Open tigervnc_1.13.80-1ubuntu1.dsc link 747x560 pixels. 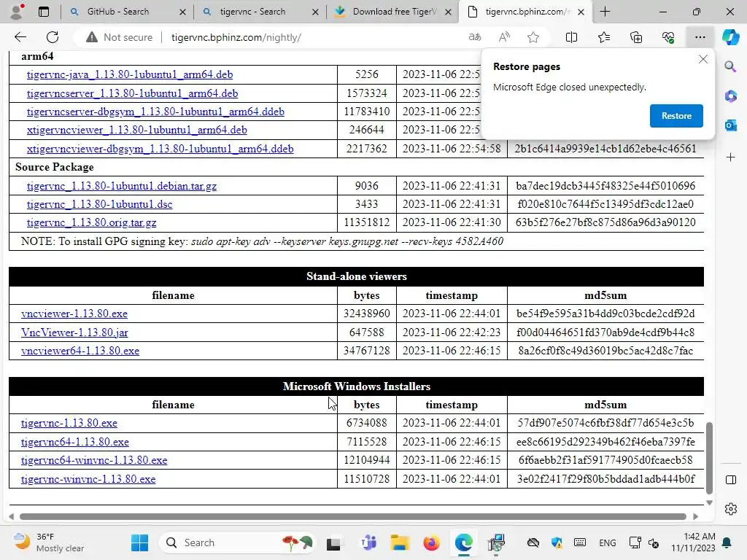pyautogui.click(x=99, y=204)
